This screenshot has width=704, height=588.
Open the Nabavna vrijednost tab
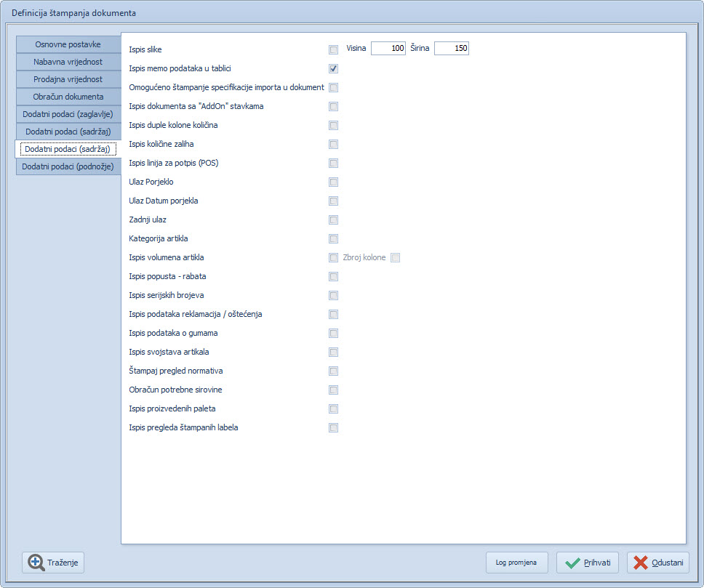(68, 62)
